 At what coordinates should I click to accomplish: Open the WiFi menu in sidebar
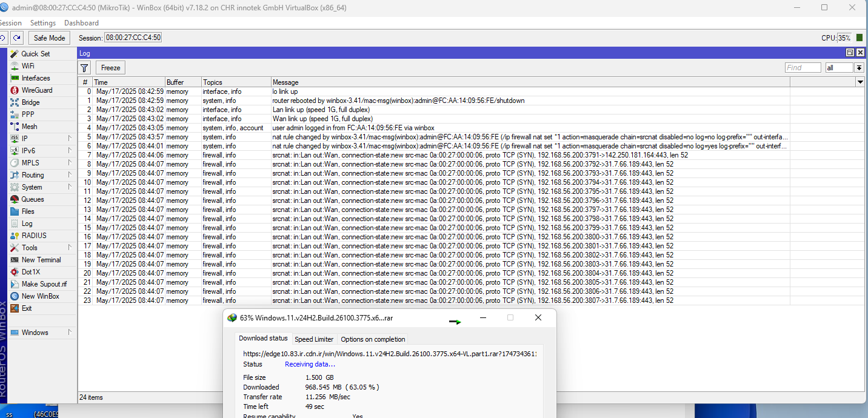(27, 66)
